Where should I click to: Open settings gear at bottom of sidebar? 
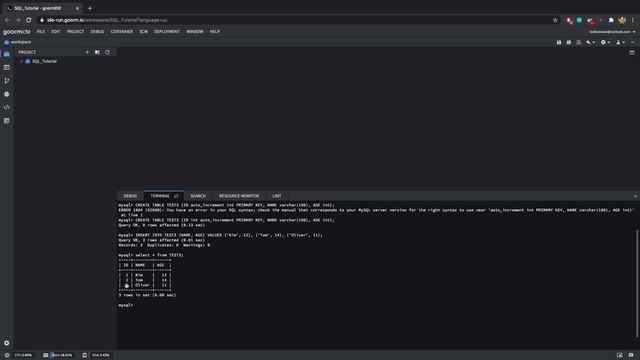pyautogui.click(x=7, y=343)
